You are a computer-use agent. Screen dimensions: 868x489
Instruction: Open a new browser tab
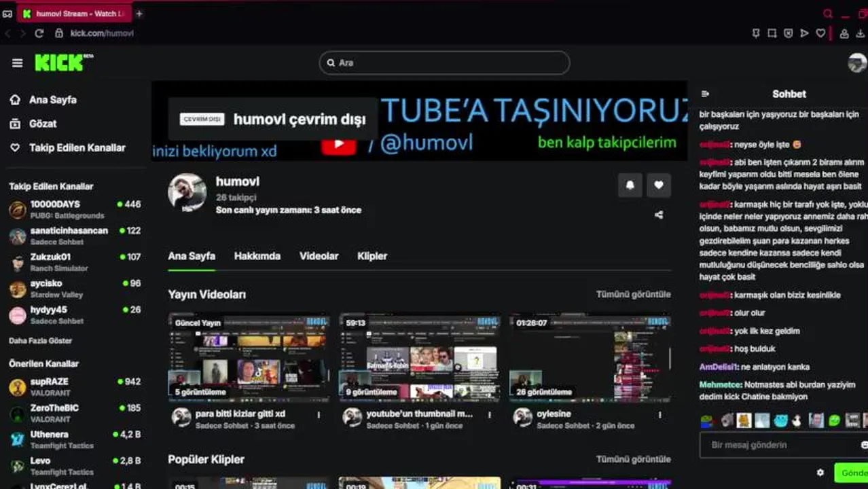coord(139,14)
